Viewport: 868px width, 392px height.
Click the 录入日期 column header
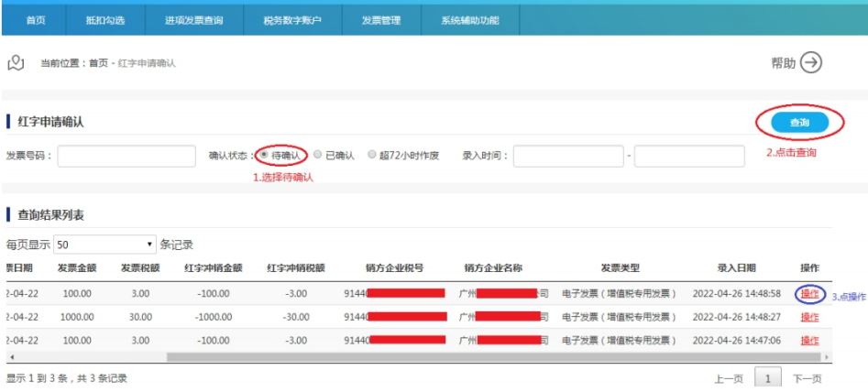pos(736,268)
